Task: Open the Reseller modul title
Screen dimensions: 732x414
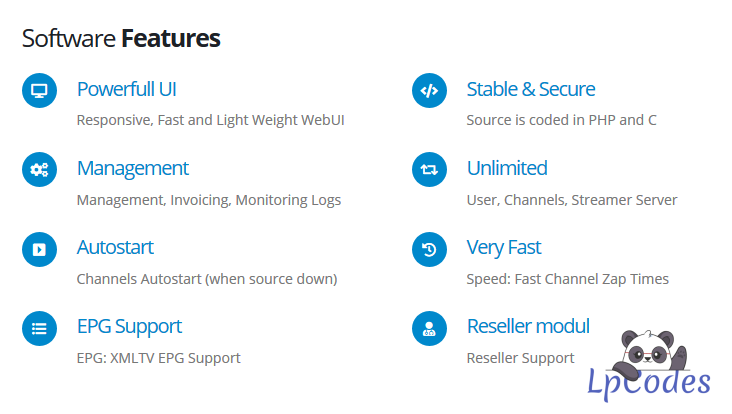Action: tap(527, 326)
